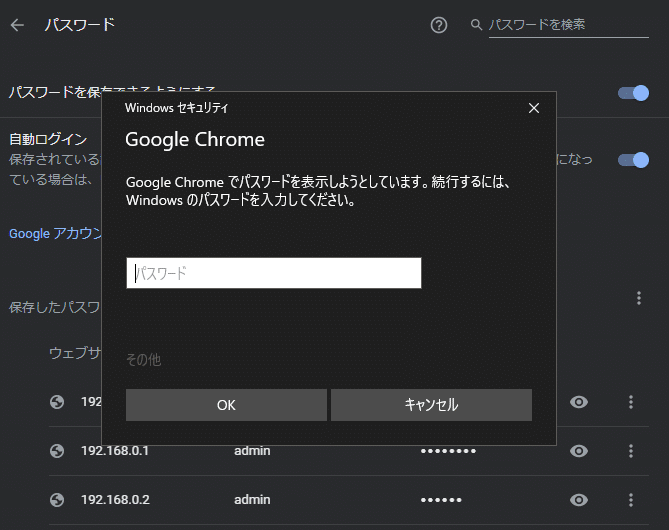Viewport: 669px width, 530px height.
Task: Confirm with the OK button
Action: pyautogui.click(x=226, y=405)
